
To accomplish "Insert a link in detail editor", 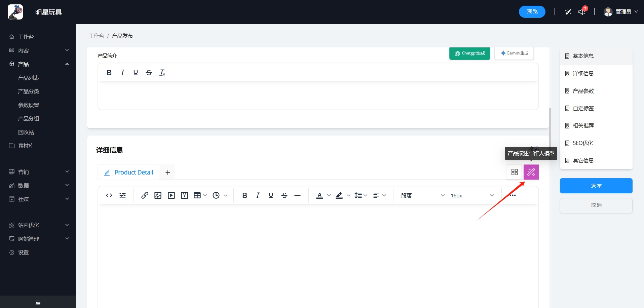I will click(x=145, y=195).
